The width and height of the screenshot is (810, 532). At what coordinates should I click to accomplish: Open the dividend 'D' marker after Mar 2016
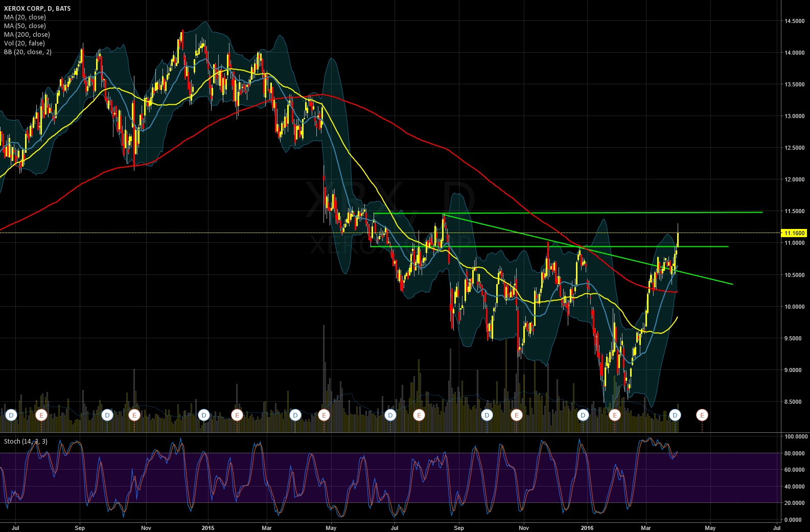click(675, 415)
